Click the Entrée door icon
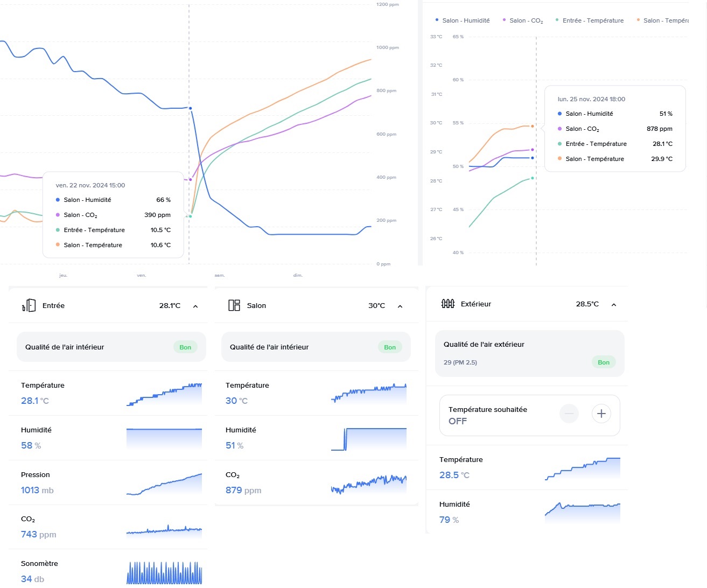 (29, 306)
